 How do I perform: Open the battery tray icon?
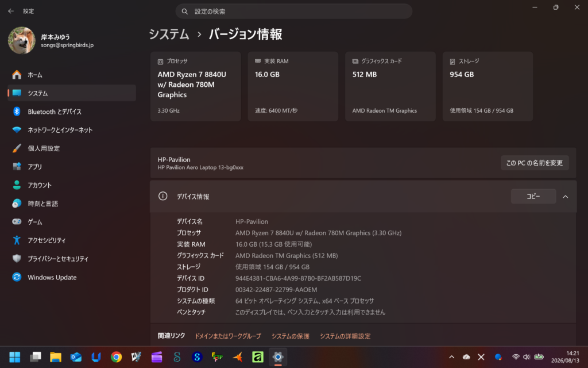tap(539, 356)
